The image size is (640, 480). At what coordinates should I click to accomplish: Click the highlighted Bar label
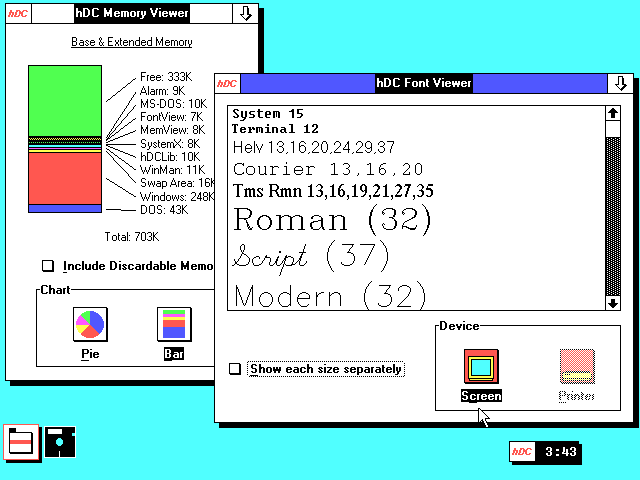(174, 353)
